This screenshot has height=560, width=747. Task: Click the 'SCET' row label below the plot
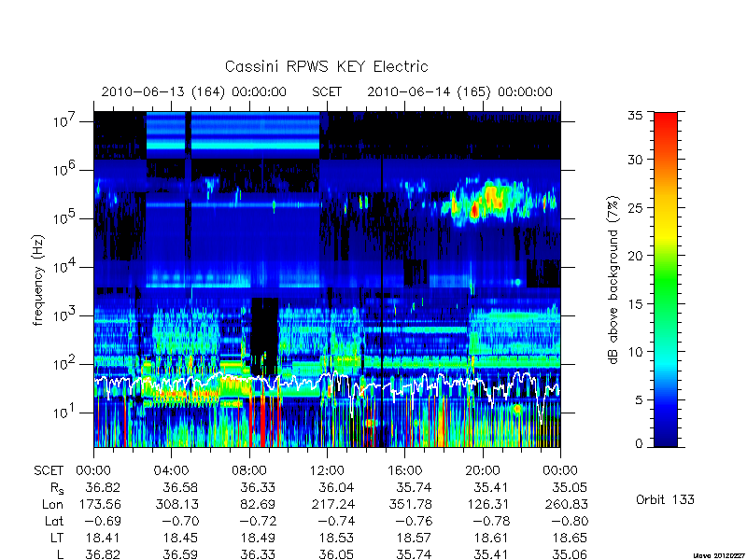coord(49,470)
